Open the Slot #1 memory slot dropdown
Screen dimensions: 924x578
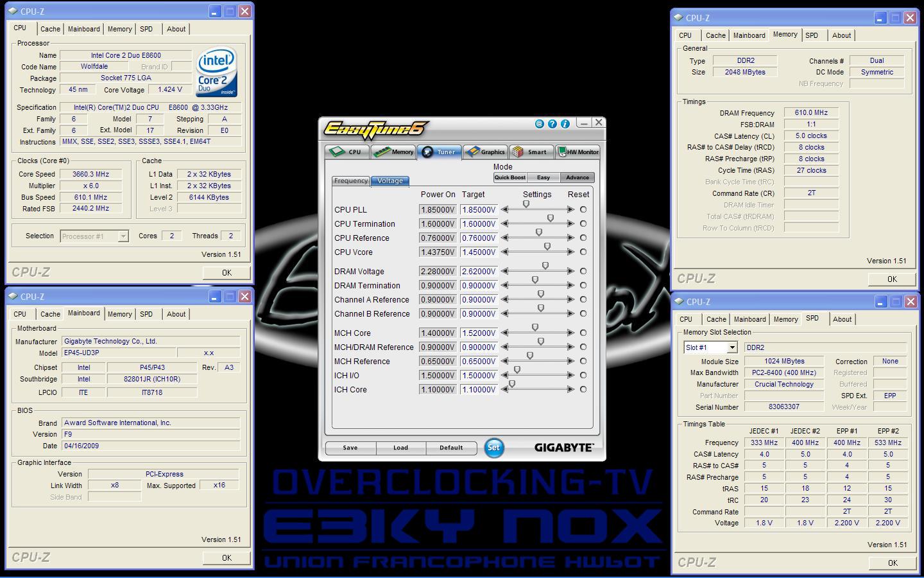pos(732,347)
